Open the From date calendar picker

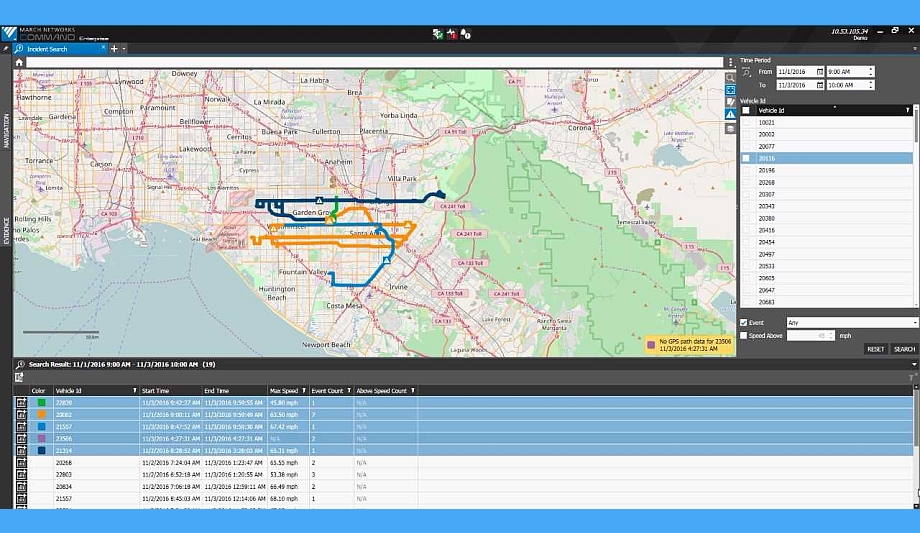[820, 72]
